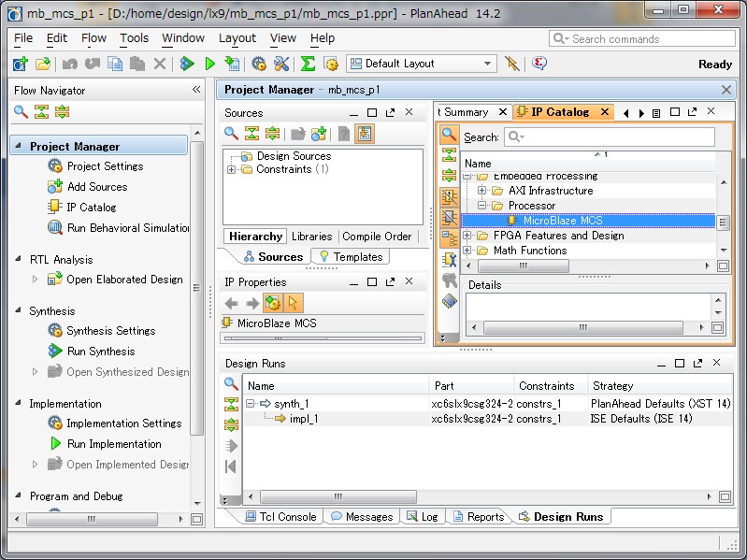This screenshot has width=747, height=560.
Task: Click the Redo toolbar icon
Action: (93, 64)
